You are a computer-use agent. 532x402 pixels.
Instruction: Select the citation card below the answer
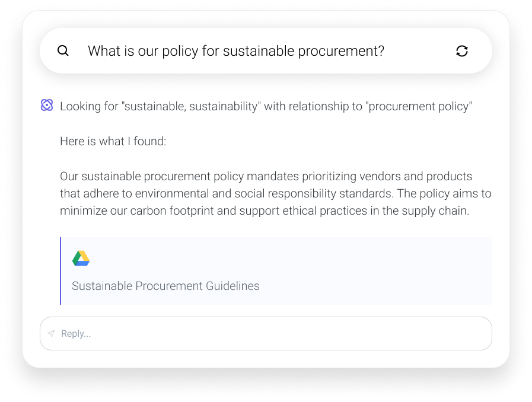coord(276,270)
